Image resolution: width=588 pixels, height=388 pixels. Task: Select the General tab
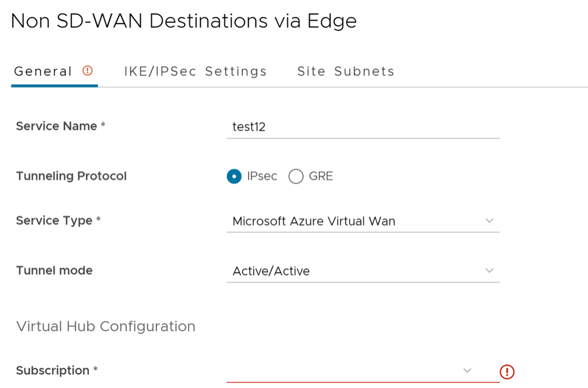43,71
